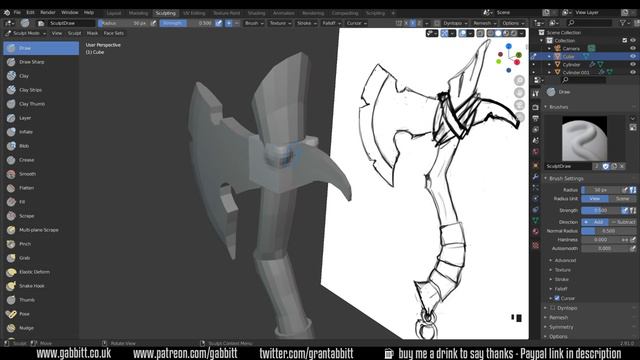Activate the Pinch brush
Viewport: 640px width, 360px height.
(x=41, y=244)
